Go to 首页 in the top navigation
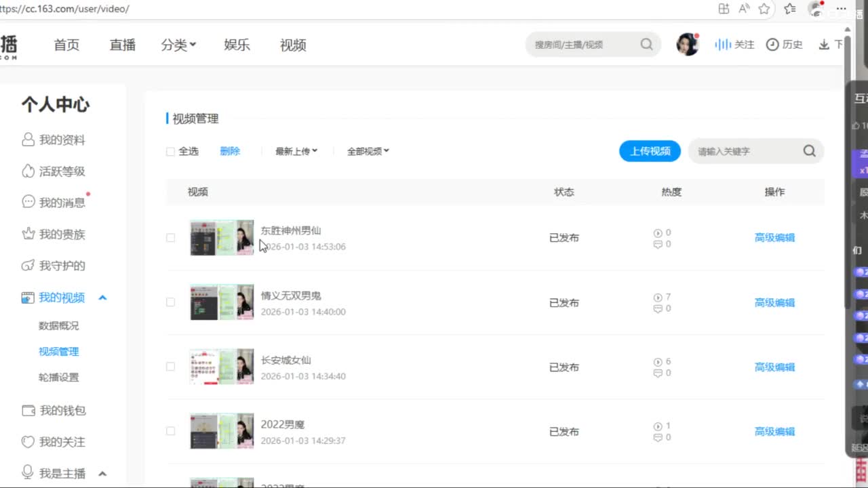868x488 pixels. click(66, 45)
